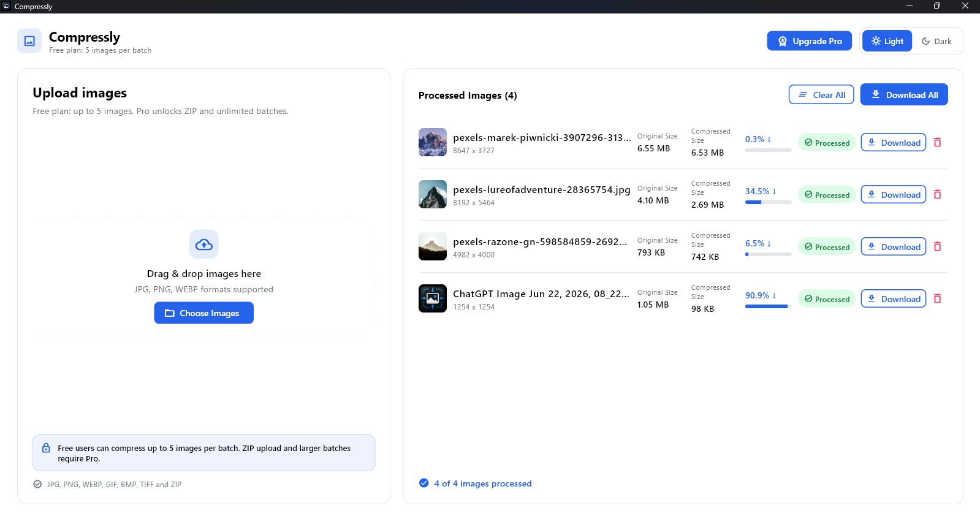Switch to the Light theme
980x519 pixels.
pos(887,41)
